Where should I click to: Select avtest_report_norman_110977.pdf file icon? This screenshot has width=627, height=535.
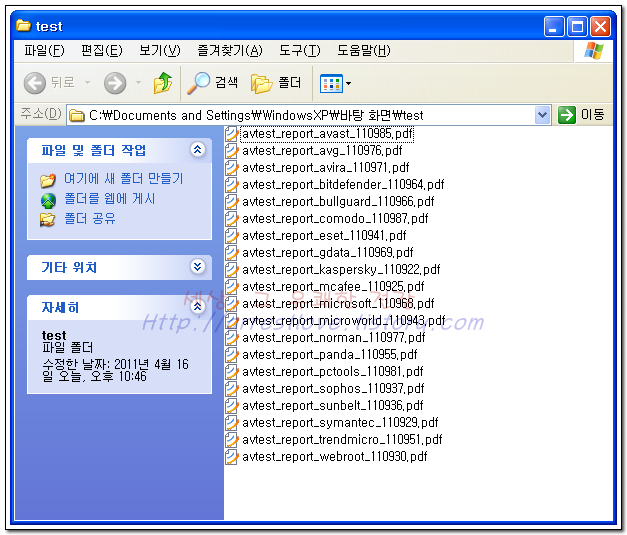[x=231, y=338]
